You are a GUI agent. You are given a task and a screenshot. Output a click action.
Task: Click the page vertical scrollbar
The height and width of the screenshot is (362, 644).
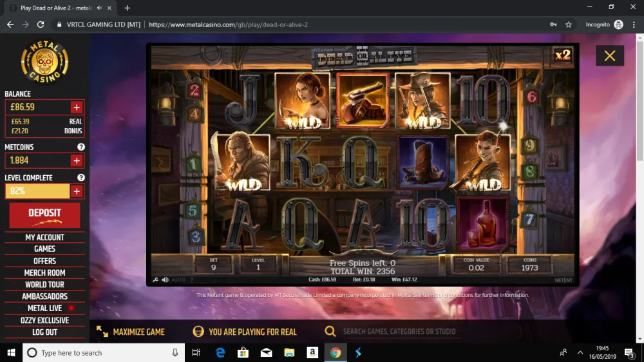[x=640, y=100]
